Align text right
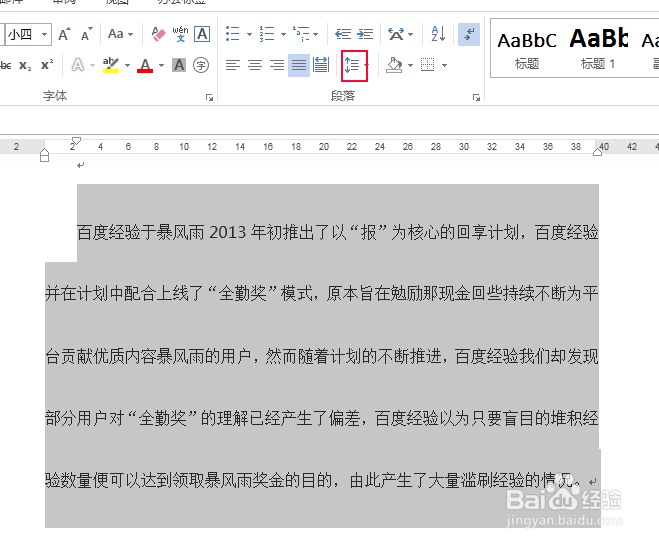The width and height of the screenshot is (659, 543). (277, 65)
